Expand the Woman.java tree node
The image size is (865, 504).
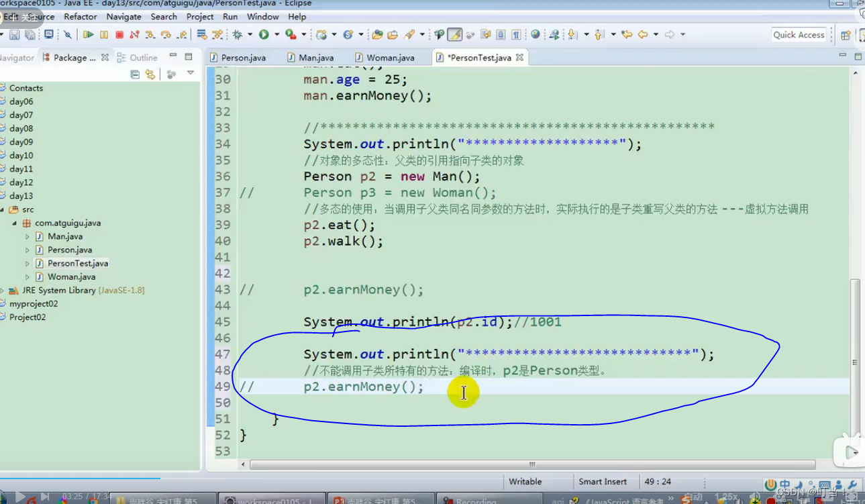(x=28, y=276)
